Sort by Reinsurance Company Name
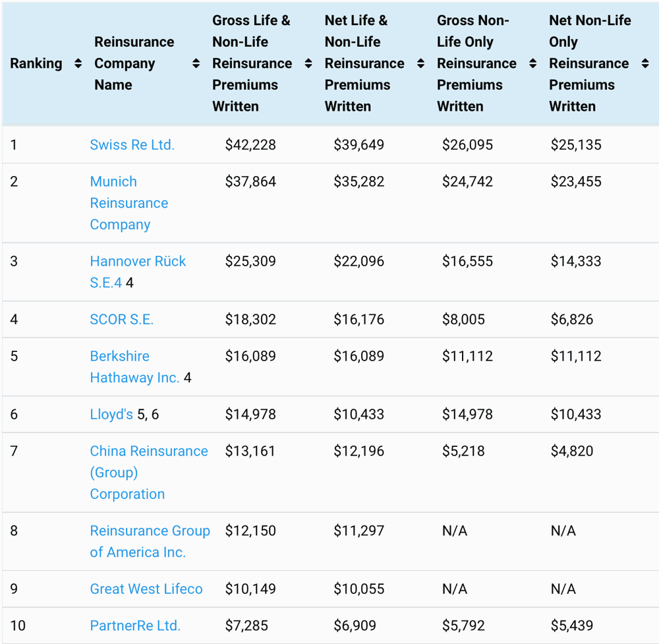The height and width of the screenshot is (644, 659). point(195,63)
